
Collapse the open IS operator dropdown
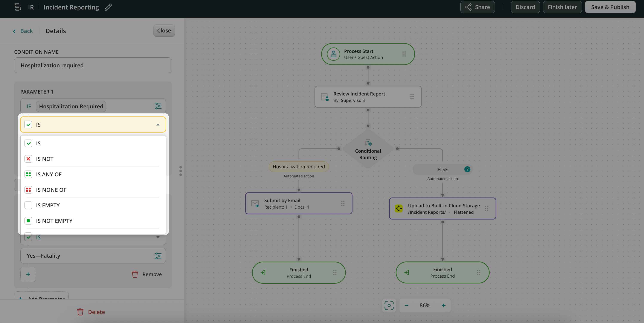click(x=158, y=125)
